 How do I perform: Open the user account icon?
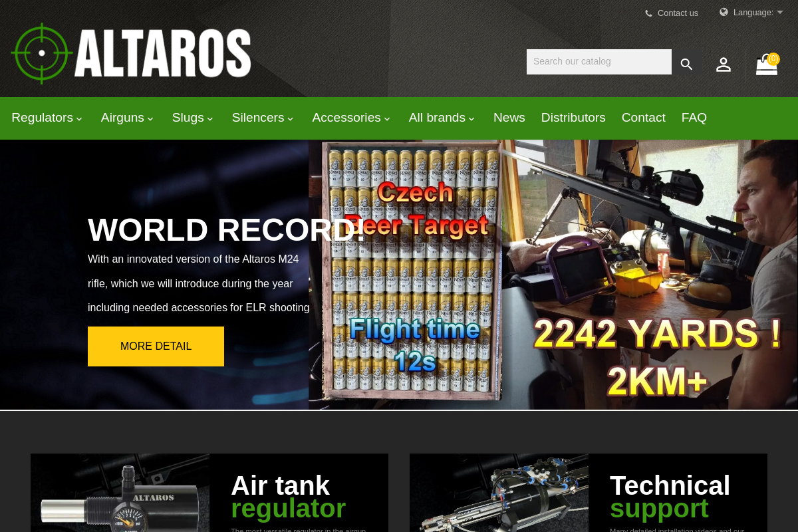(724, 65)
